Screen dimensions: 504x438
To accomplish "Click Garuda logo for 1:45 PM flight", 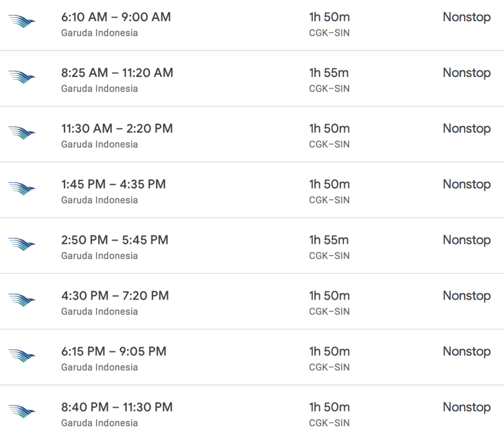I will [22, 188].
